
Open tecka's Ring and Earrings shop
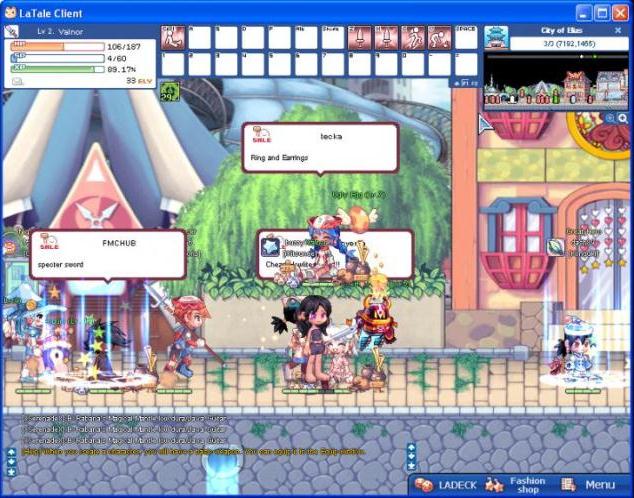click(x=319, y=147)
